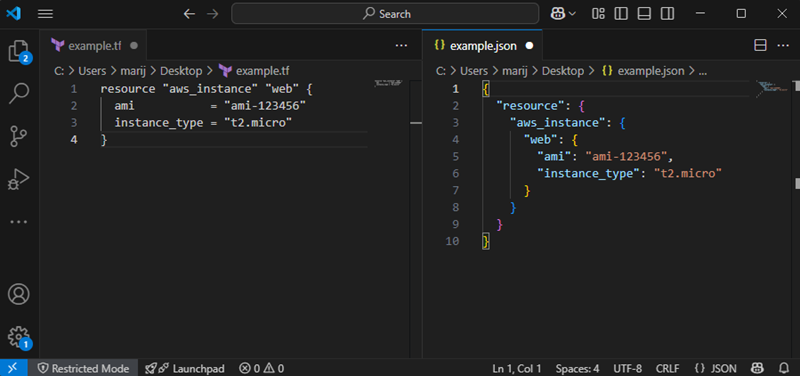Toggle the bottom Panel
Screen dimensions: 800x376
[644, 14]
